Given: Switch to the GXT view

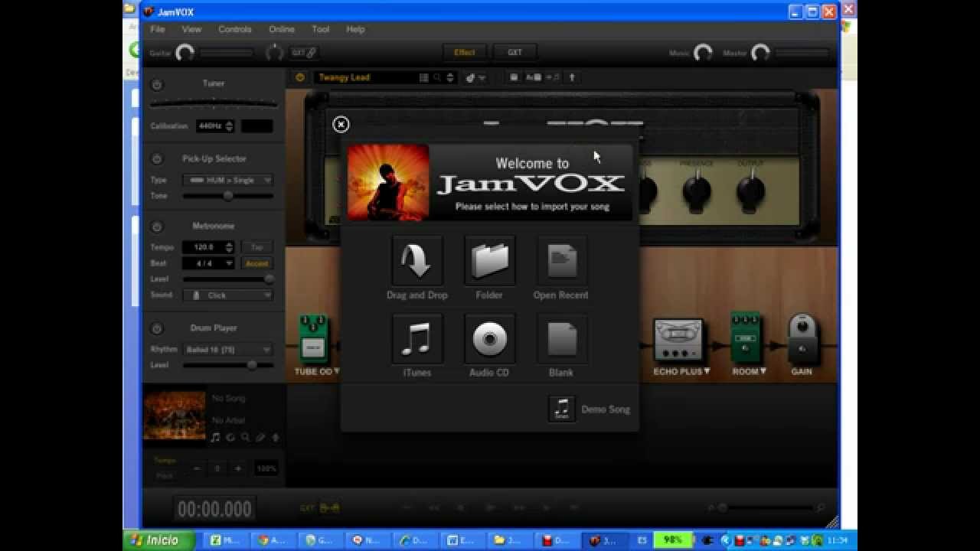Looking at the screenshot, I should point(514,53).
